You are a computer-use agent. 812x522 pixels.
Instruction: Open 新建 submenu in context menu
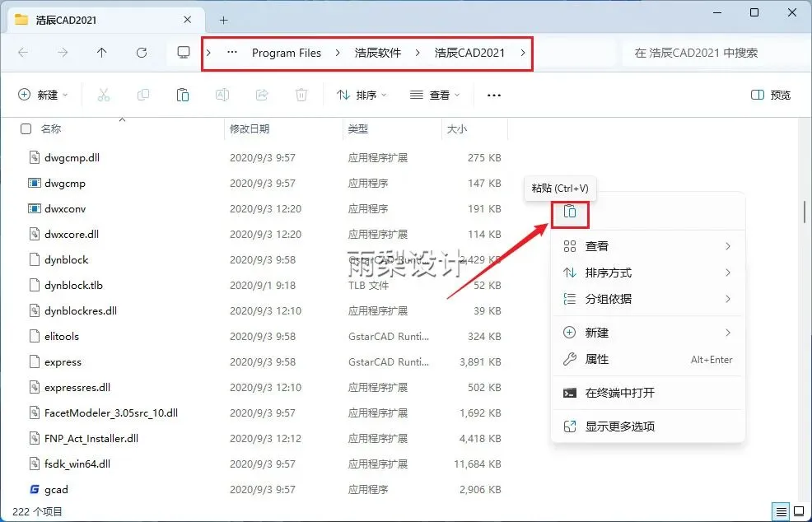[648, 333]
